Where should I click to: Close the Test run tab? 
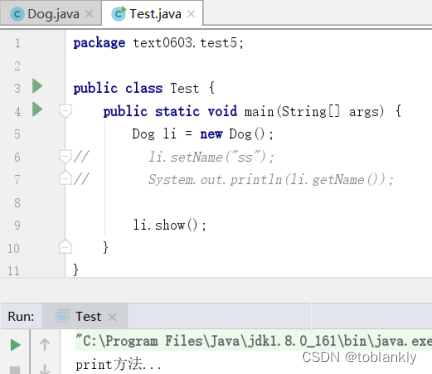coord(112,317)
